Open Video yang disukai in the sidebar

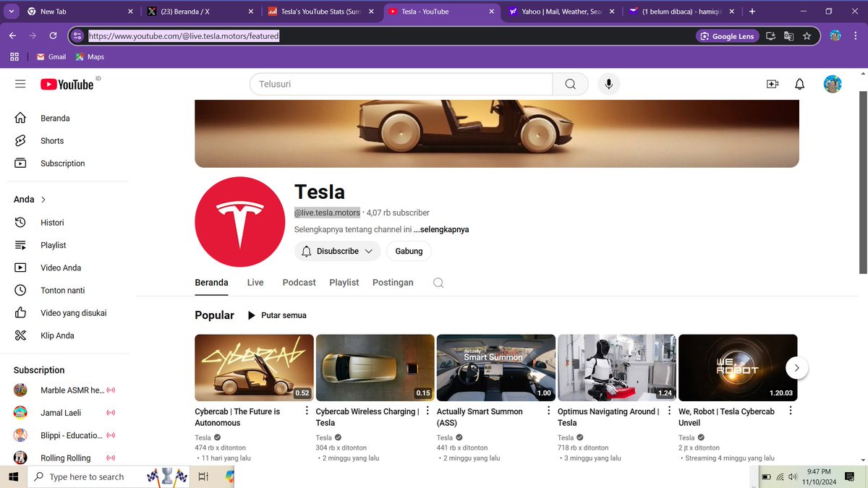click(x=72, y=313)
